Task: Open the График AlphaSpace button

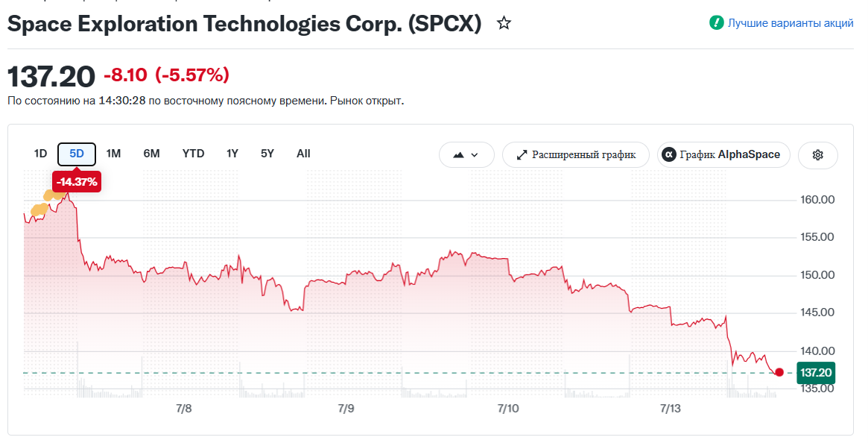Action: (723, 154)
